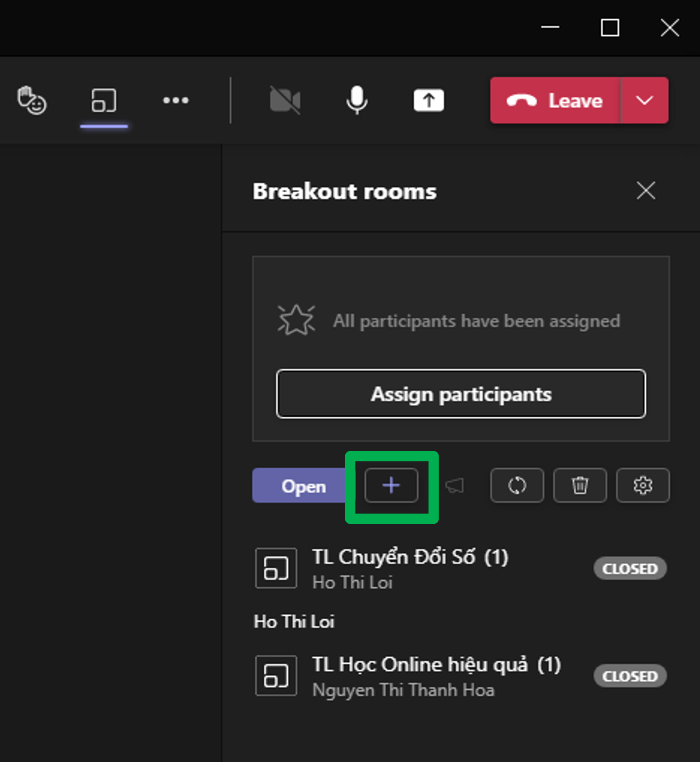Select participant Ho Thi Loi
The image size is (700, 762).
pyautogui.click(x=294, y=622)
